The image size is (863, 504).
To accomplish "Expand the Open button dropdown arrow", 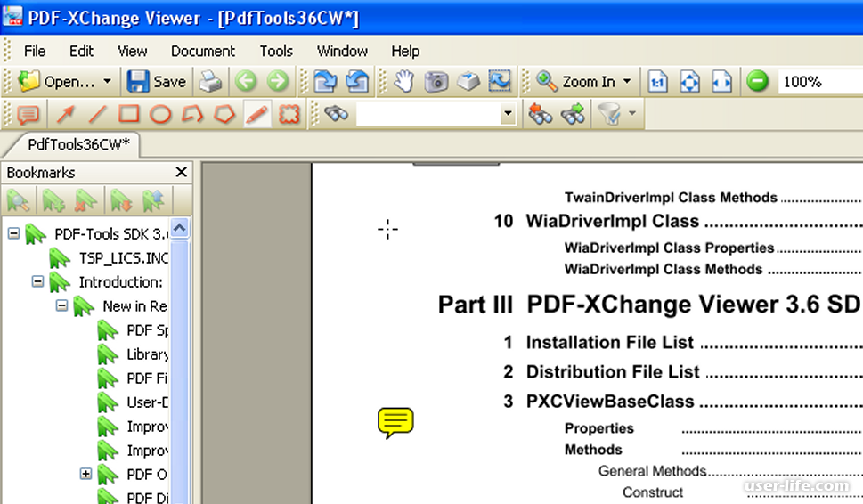I will point(108,81).
